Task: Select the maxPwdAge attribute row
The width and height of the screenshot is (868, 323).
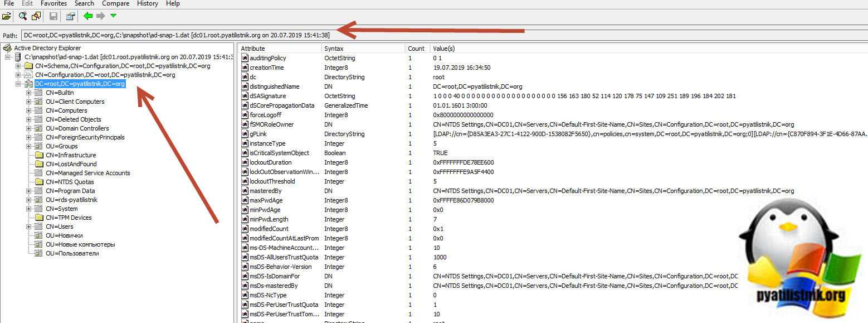Action: [553, 200]
